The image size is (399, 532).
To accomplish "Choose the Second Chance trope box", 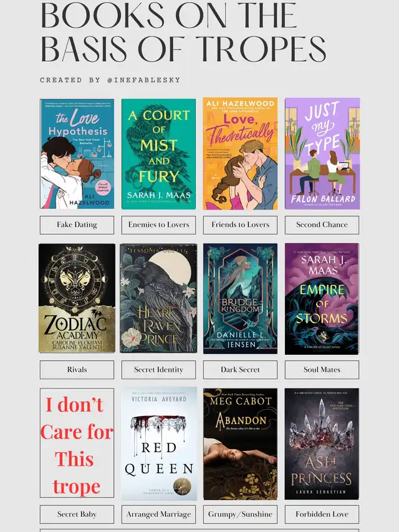I will click(322, 225).
